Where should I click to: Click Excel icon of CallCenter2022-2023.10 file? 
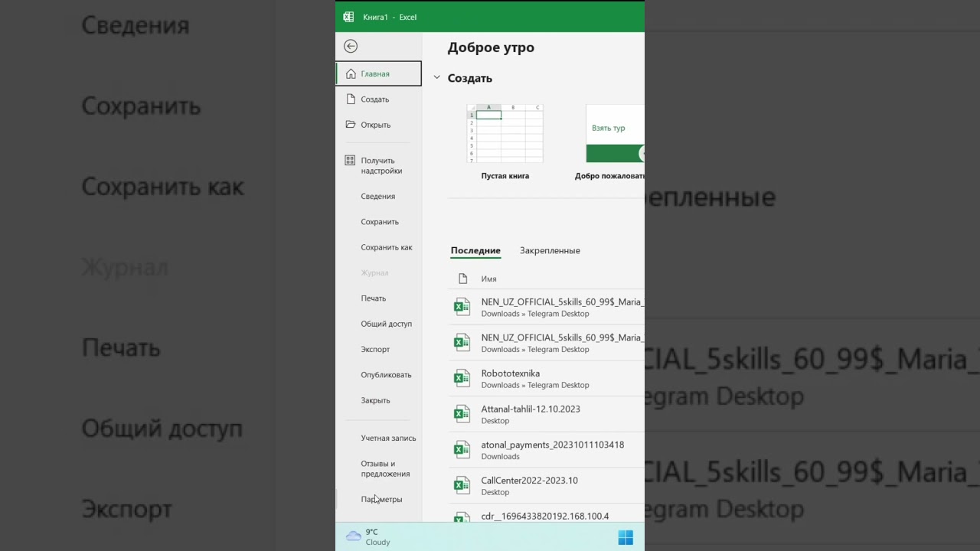click(x=462, y=485)
